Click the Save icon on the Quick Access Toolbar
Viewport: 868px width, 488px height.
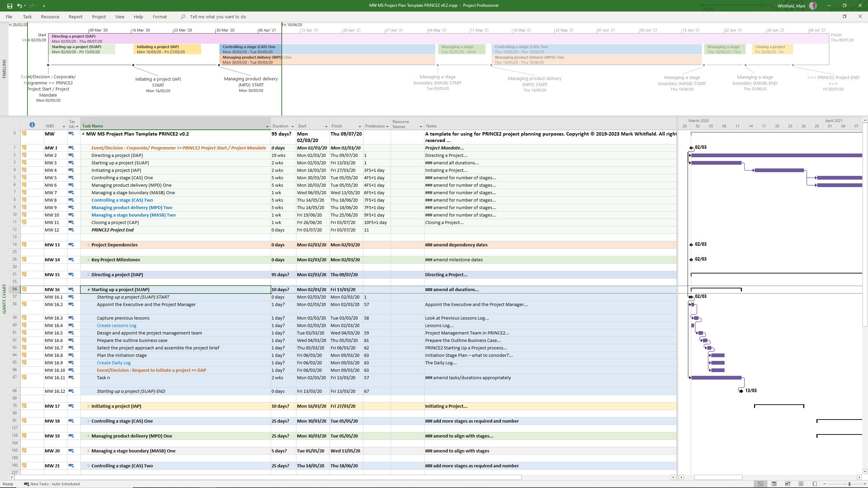click(9, 6)
